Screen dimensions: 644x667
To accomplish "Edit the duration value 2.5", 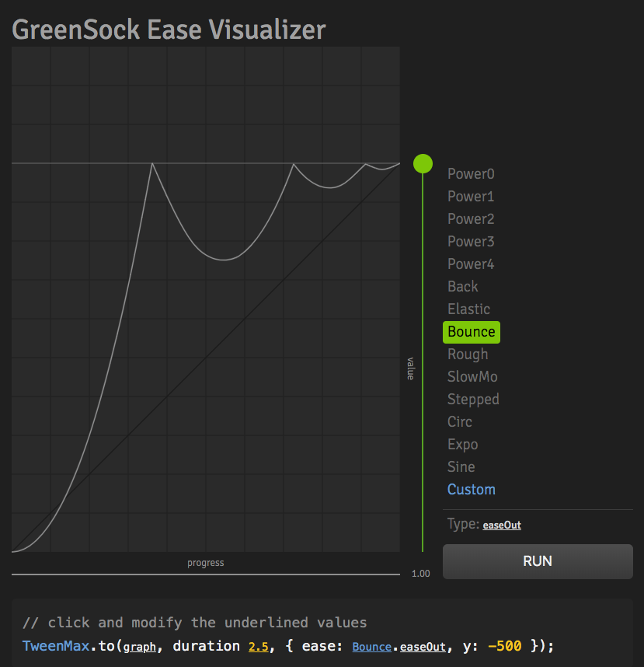I will tap(259, 647).
